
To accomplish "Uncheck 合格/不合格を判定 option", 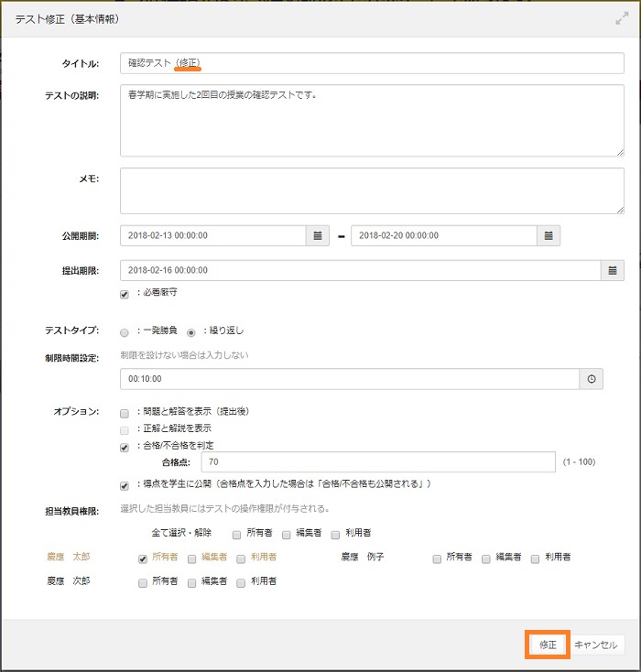I will click(x=125, y=448).
